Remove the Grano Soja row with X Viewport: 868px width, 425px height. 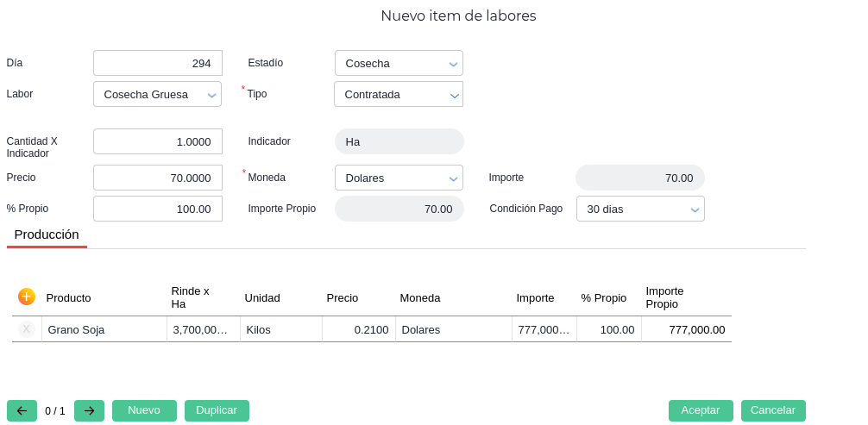(x=27, y=329)
